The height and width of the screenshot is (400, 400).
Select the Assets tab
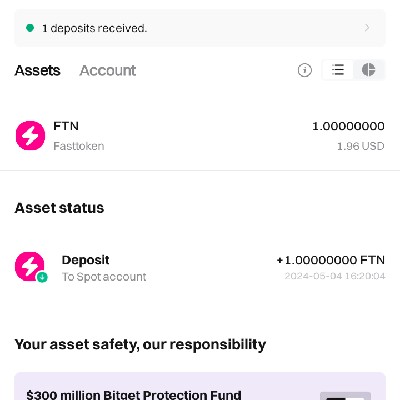[37, 70]
